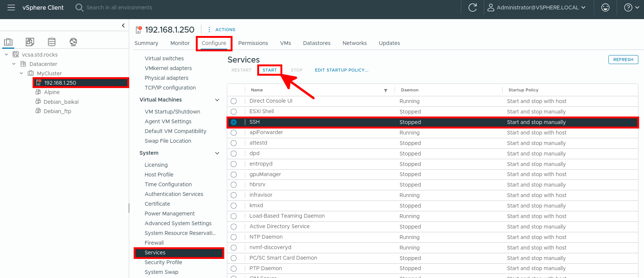Start the selected SSH service
The width and height of the screenshot is (644, 278).
(x=270, y=70)
